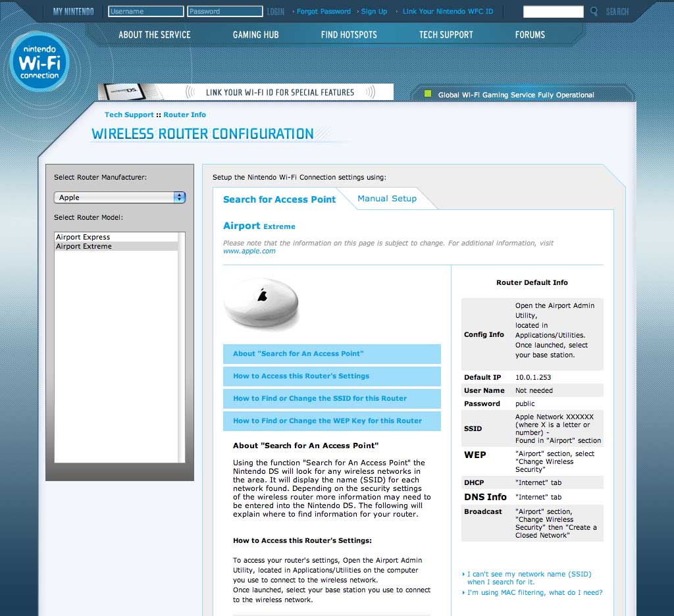Screen dimensions: 674x616
Task: Click the Router Default Info heading
Action: pos(532,282)
